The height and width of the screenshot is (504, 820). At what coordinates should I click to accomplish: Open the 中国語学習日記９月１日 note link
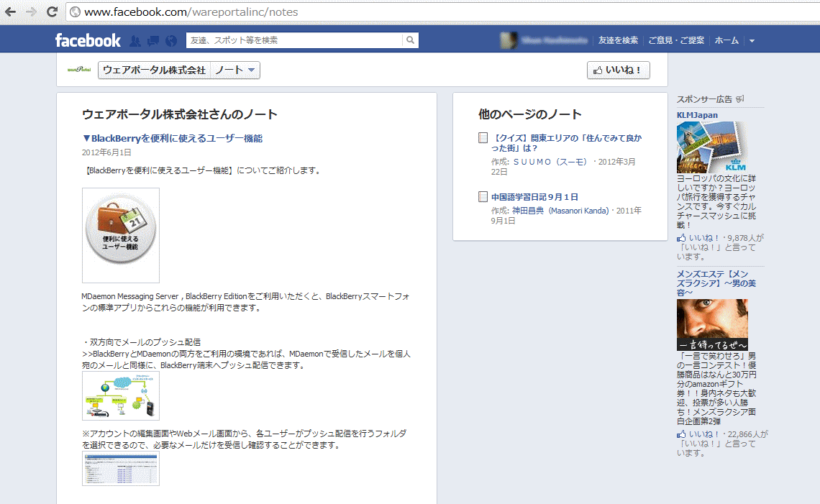pyautogui.click(x=534, y=197)
